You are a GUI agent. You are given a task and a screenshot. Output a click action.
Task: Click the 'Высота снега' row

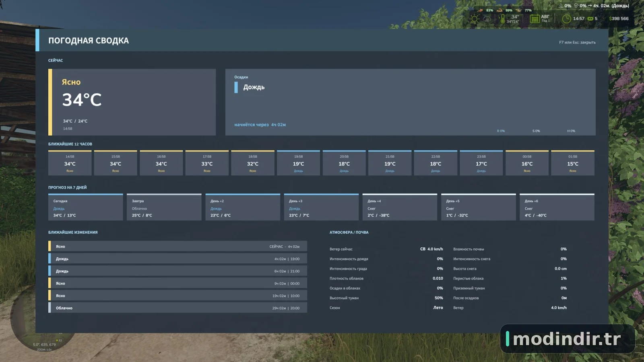(x=510, y=268)
